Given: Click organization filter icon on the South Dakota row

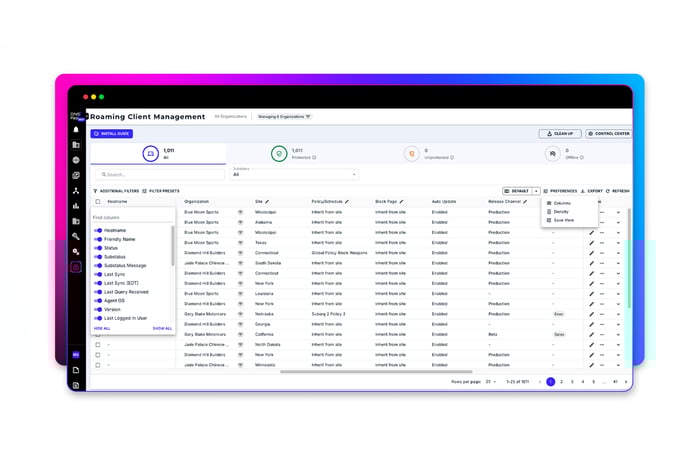Looking at the screenshot, I should pos(240,263).
